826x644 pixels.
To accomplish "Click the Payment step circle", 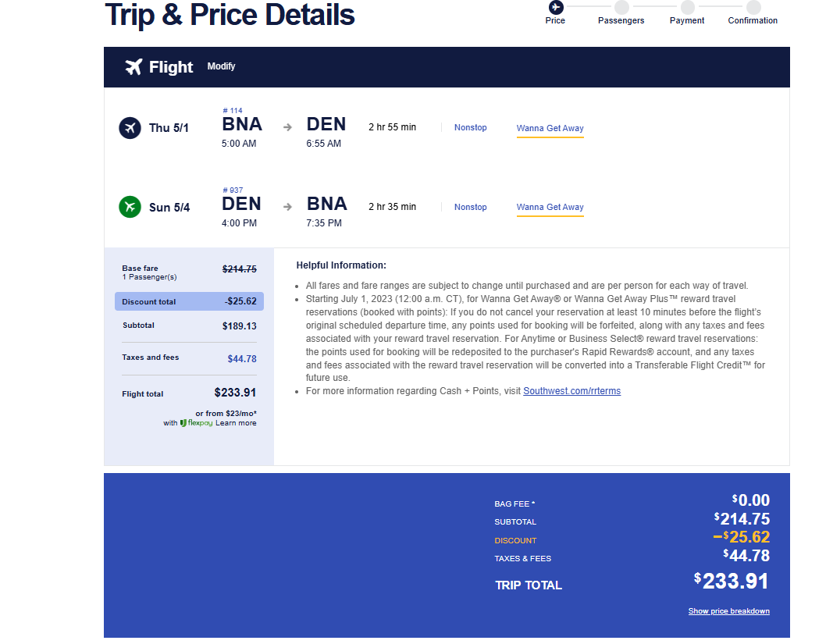I will coord(687,7).
